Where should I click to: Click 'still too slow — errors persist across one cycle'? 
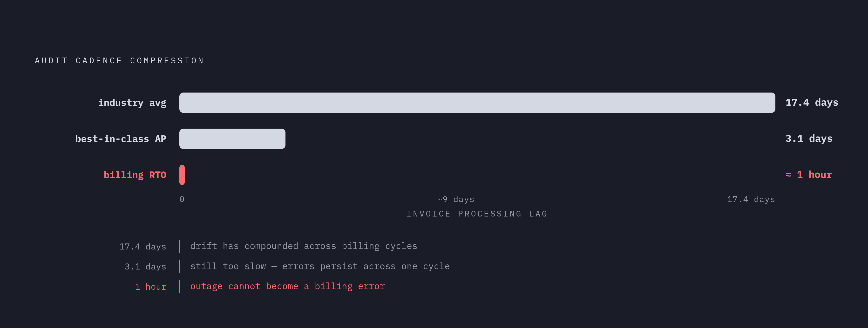click(x=320, y=266)
